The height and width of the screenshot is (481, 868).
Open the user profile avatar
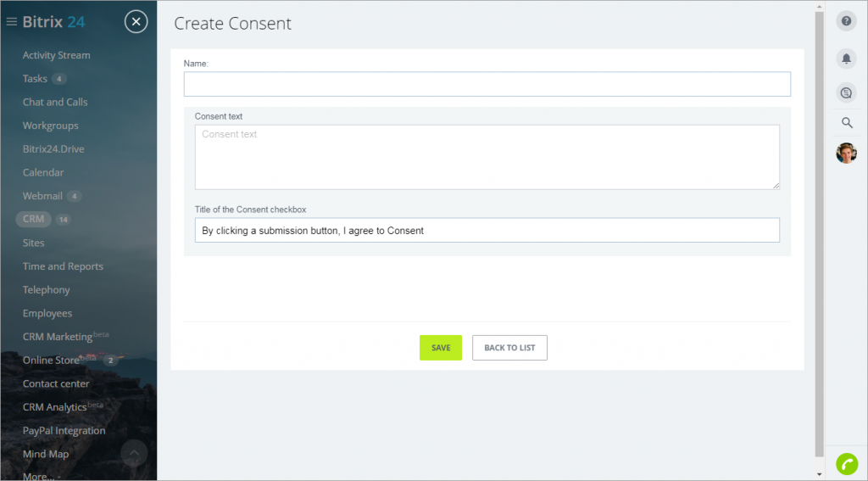(846, 153)
